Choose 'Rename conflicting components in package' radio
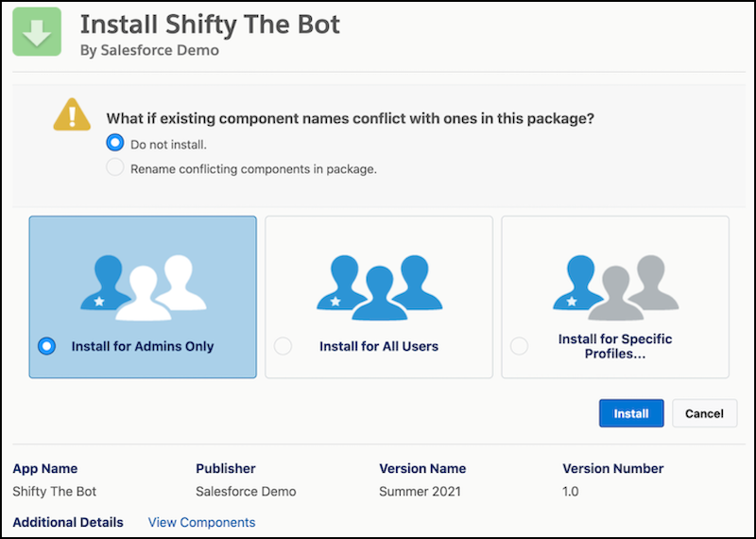This screenshot has height=539, width=756. 115,168
